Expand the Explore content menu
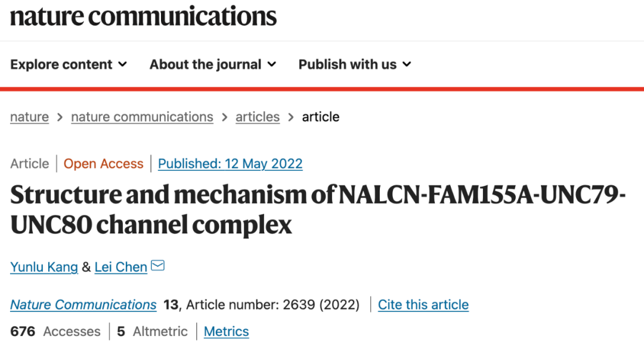The height and width of the screenshot is (349, 644). 69,64
